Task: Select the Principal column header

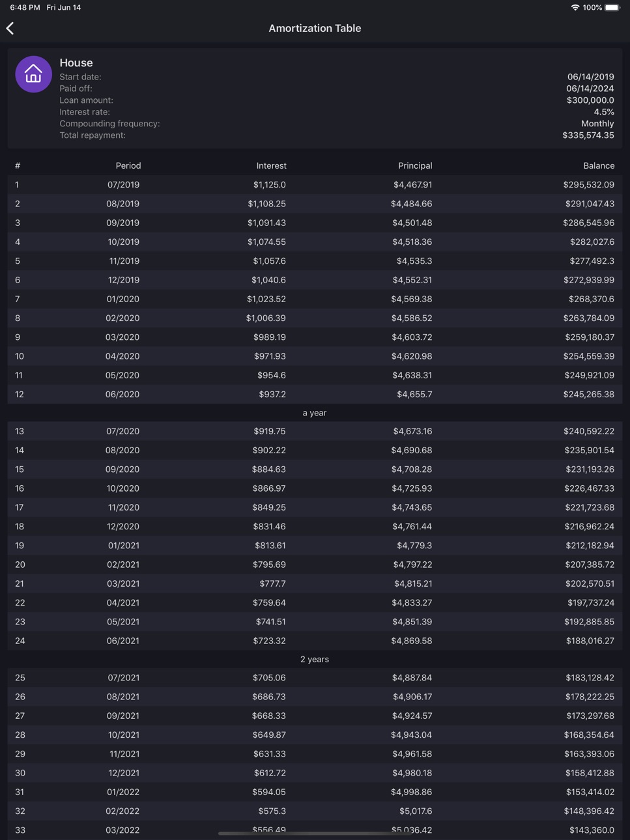Action: coord(415,165)
